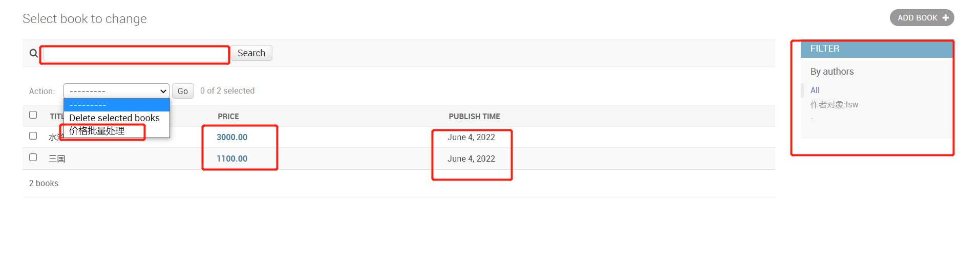The width and height of the screenshot is (980, 271).
Task: Sort by the PUBLISH TIME column header
Action: pyautogui.click(x=474, y=117)
